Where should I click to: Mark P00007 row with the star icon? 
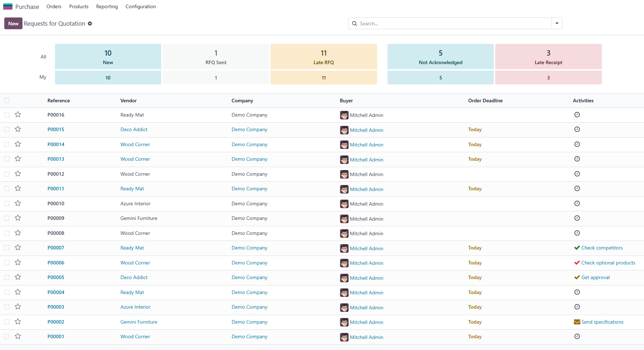pyautogui.click(x=18, y=247)
